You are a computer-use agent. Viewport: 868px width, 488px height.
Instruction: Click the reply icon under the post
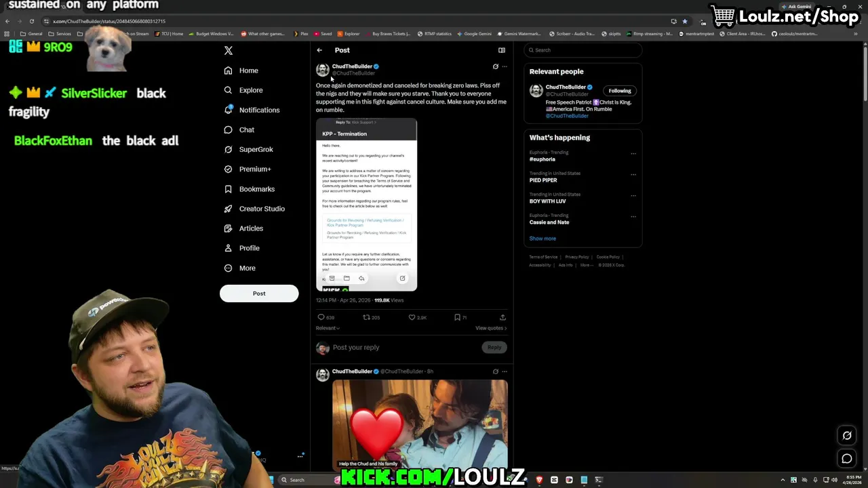[x=321, y=317]
